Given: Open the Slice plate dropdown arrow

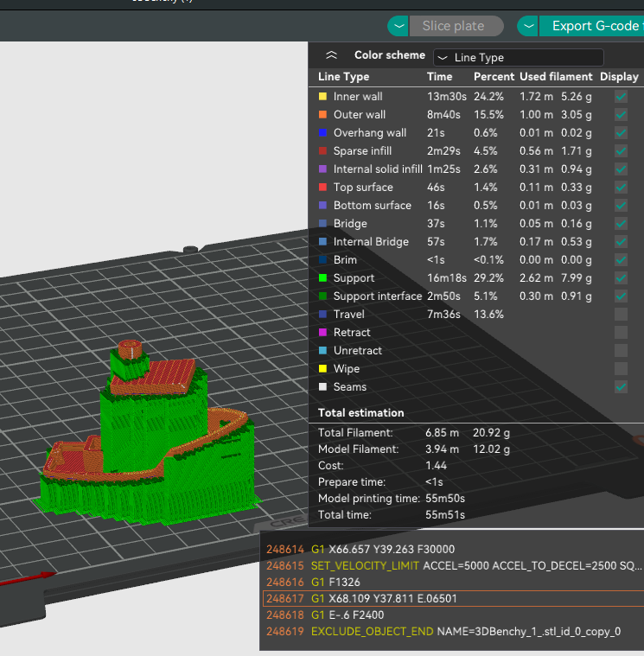Looking at the screenshot, I should (x=399, y=26).
